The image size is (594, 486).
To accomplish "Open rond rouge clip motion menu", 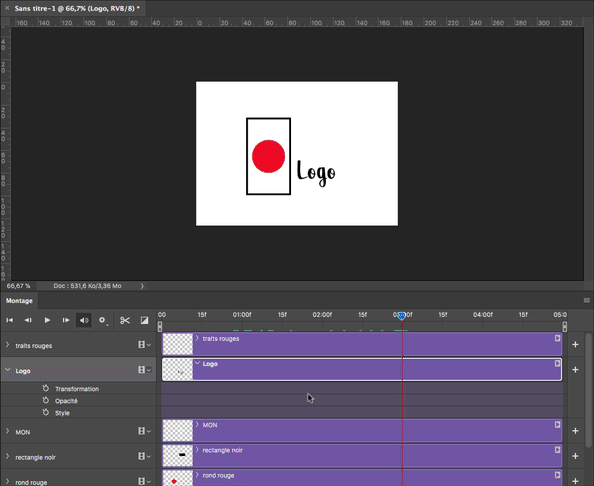I will pyautogui.click(x=557, y=475).
